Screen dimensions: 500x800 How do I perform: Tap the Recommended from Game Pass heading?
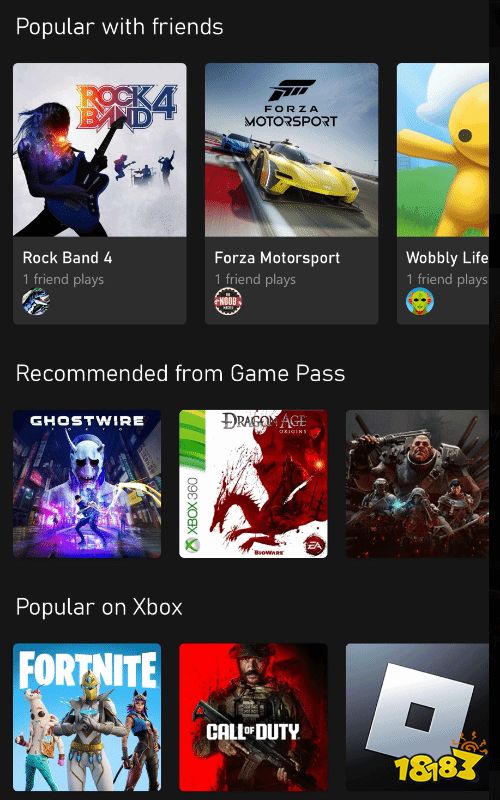[x=181, y=373]
